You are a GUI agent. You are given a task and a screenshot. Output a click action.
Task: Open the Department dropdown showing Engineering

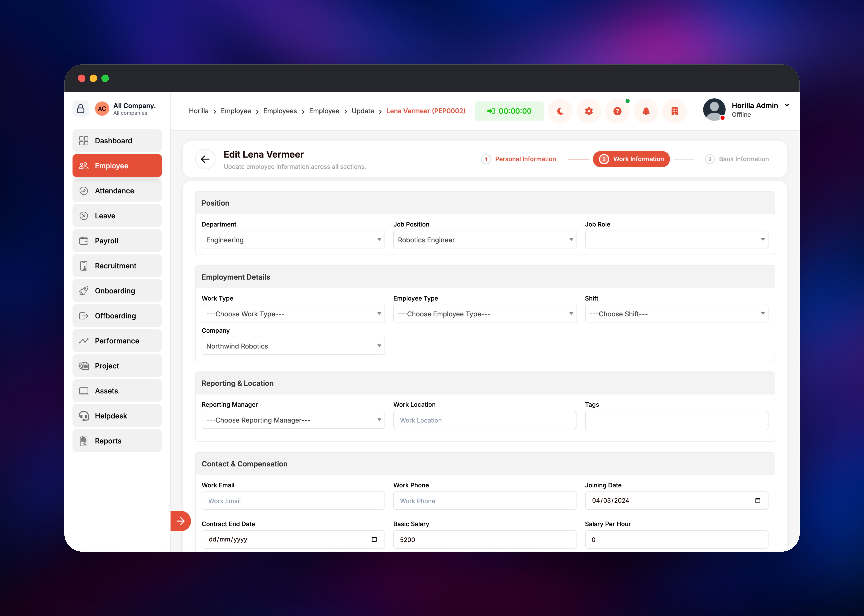point(293,240)
